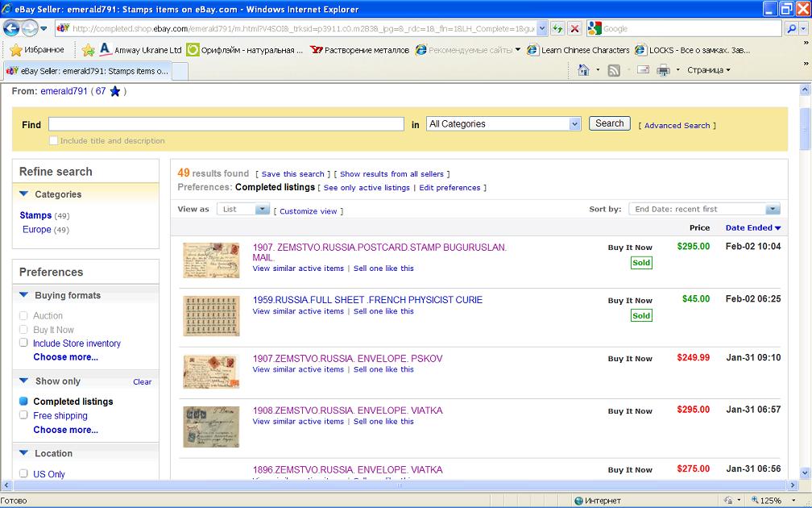
Task: Open Curie full sheet thumbnail
Action: tap(211, 316)
